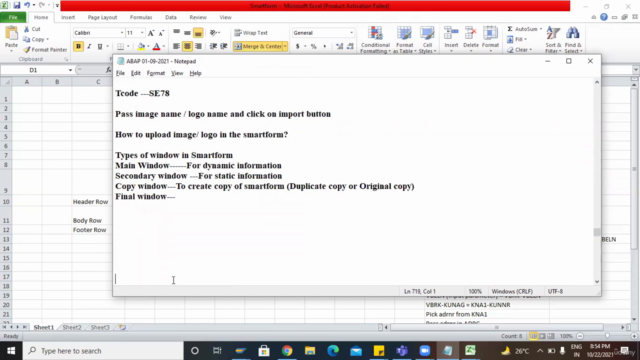Select the Sheet3 worksheet tab
Viewport: 640px width, 360px height.
[100, 327]
